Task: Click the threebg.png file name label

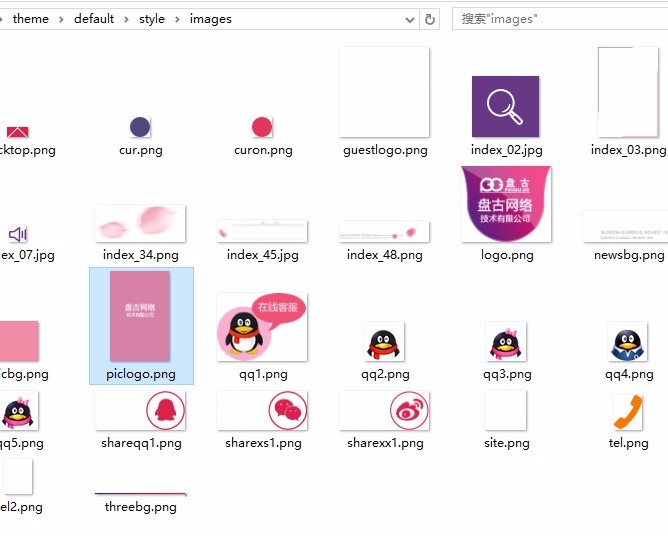Action: coord(141,507)
